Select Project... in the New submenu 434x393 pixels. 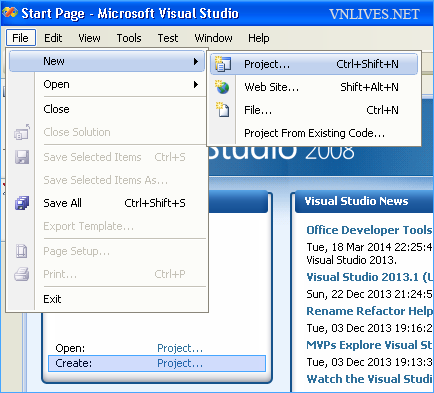(x=314, y=64)
